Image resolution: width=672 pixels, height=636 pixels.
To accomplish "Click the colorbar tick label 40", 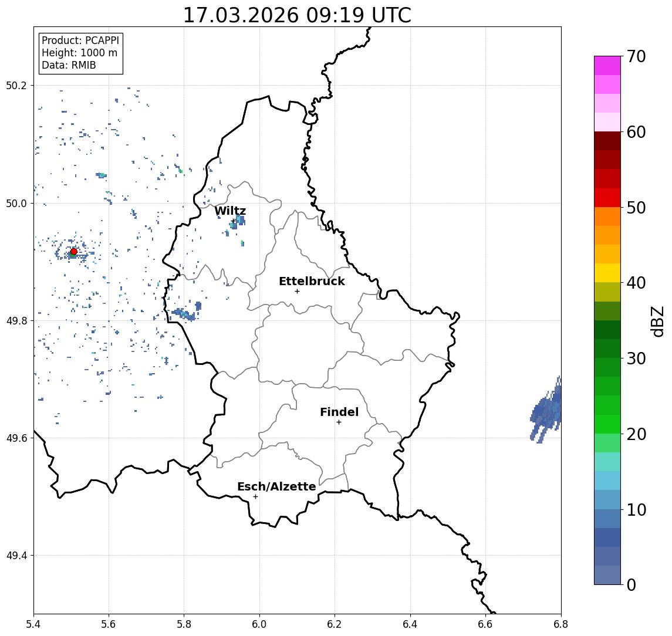I will coord(636,283).
